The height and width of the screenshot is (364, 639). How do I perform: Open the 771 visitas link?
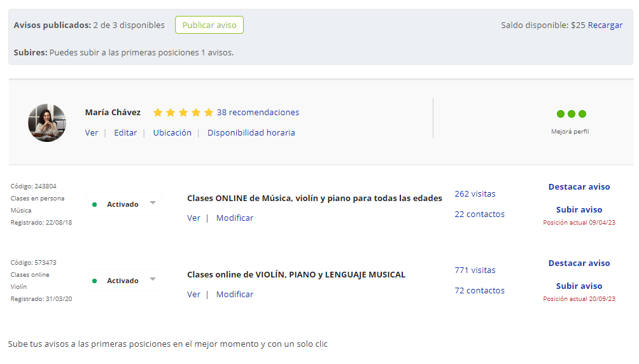click(475, 270)
